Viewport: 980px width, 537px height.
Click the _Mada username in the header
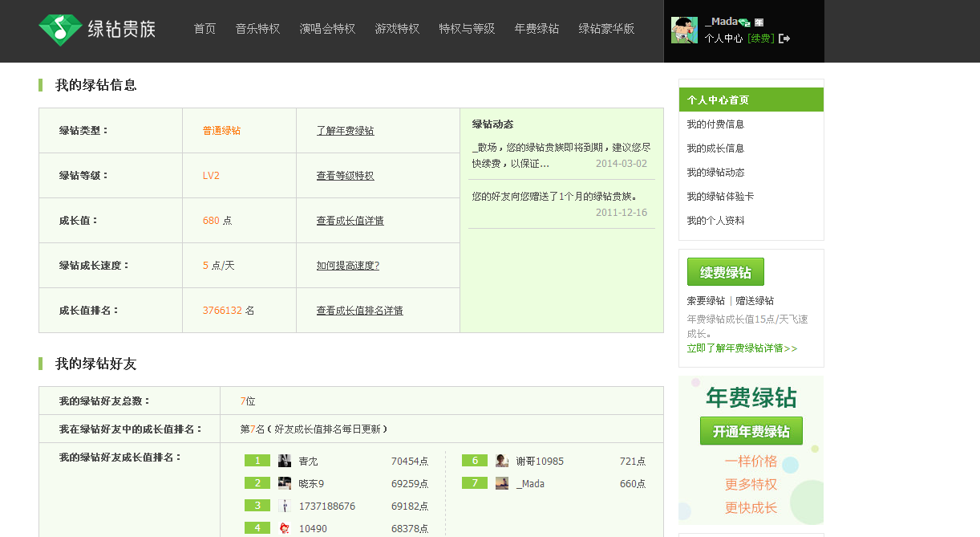(720, 22)
